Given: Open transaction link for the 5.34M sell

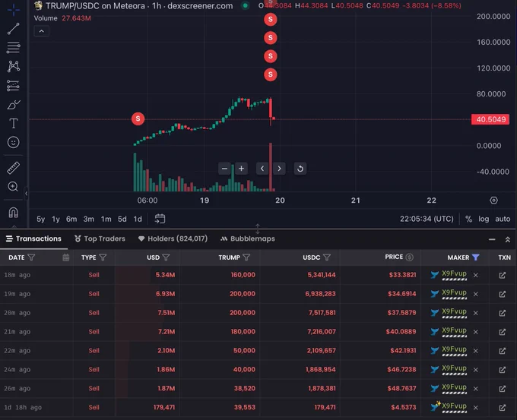Looking at the screenshot, I should click(x=502, y=275).
